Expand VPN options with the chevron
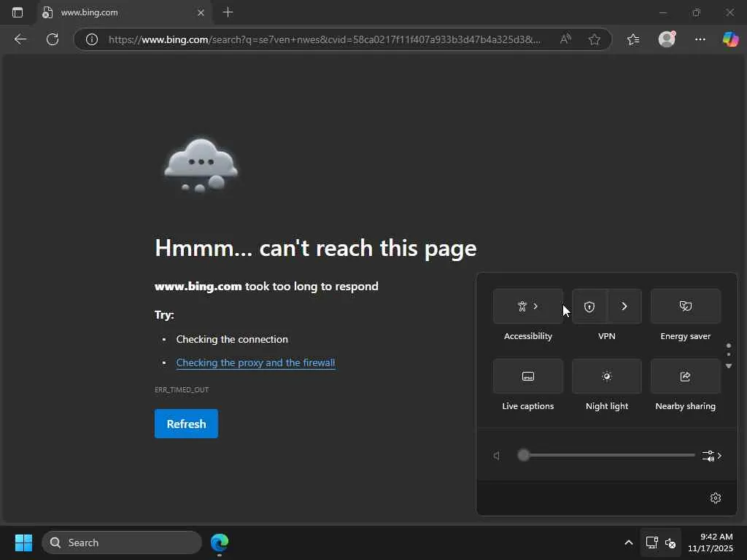 (x=624, y=306)
